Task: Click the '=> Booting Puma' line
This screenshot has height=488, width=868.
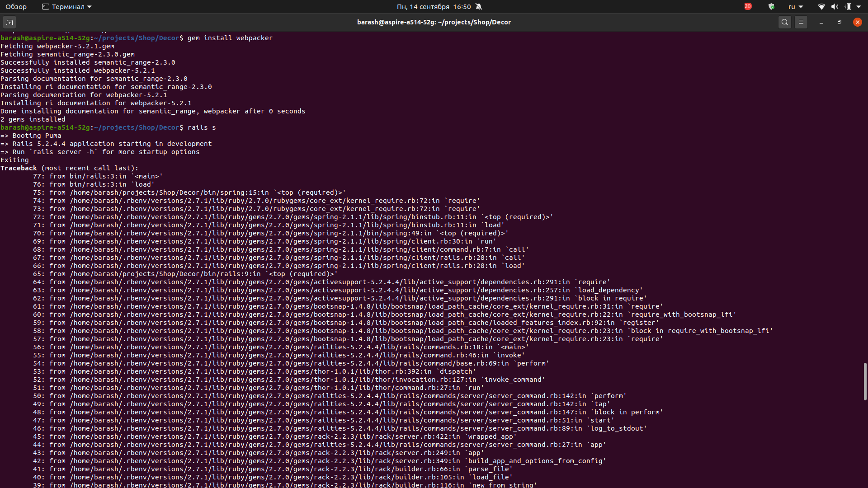Action: (x=31, y=136)
